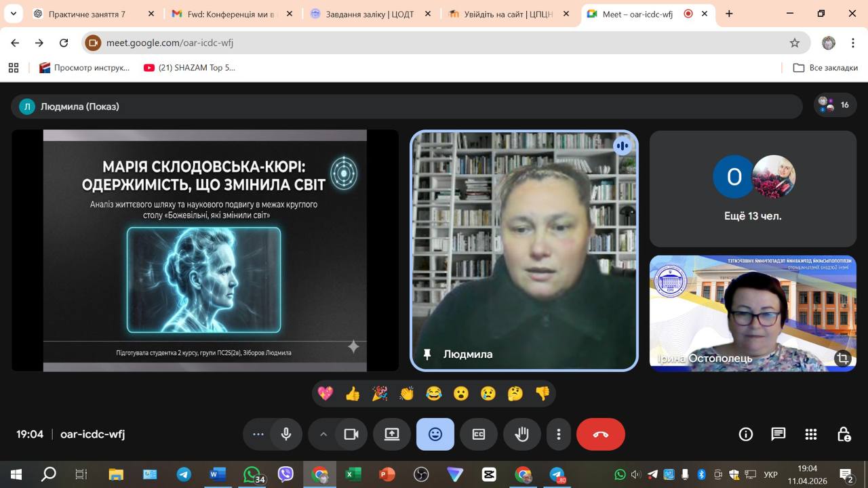Switch to Практичне заняття 7 tab

point(87,14)
